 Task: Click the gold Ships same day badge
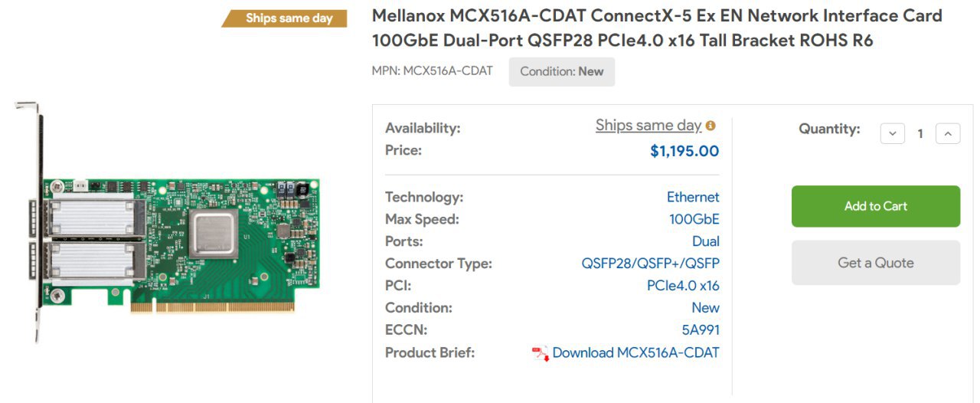pos(286,18)
